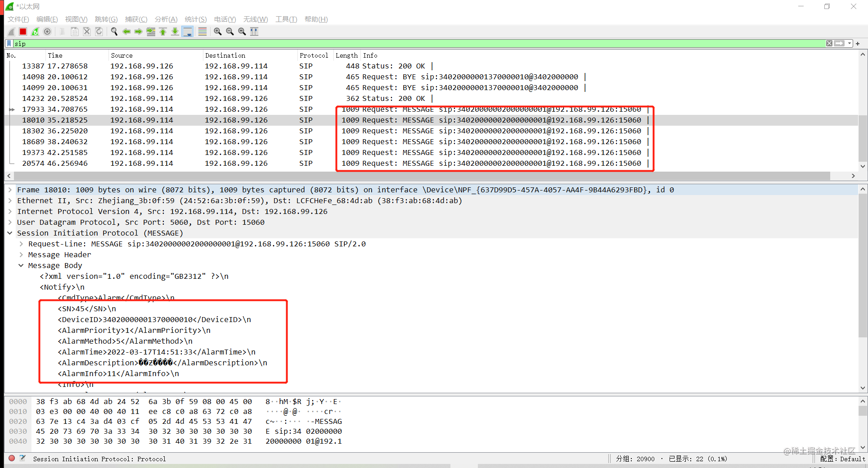Open capture file properties status icon
Image resolution: width=868 pixels, height=468 pixels.
[x=22, y=458]
